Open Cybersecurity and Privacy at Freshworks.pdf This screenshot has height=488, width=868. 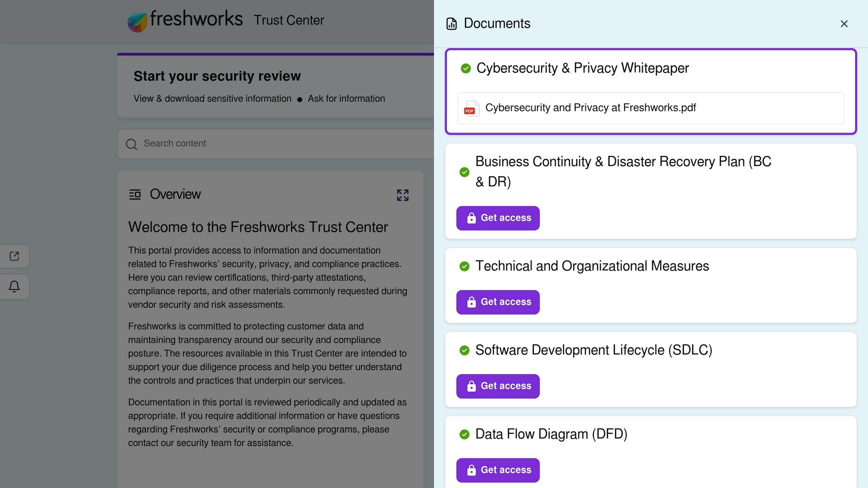[x=591, y=108]
